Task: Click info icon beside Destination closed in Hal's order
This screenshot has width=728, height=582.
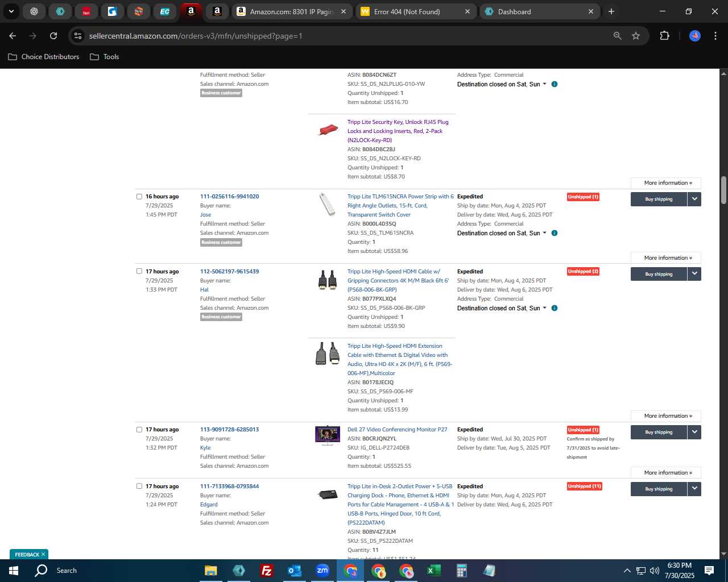Action: point(555,308)
